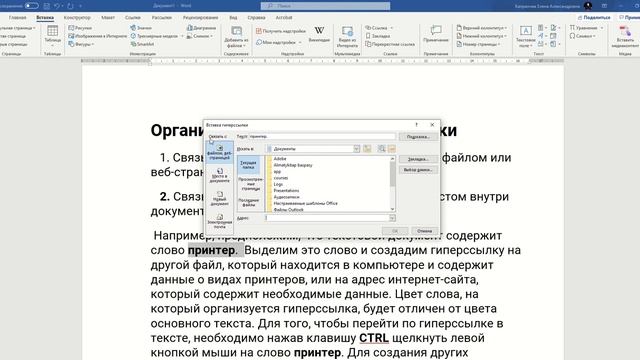Click the Подсказка screen tip button
Image resolution: width=640 pixels, height=360 pixels.
418,137
